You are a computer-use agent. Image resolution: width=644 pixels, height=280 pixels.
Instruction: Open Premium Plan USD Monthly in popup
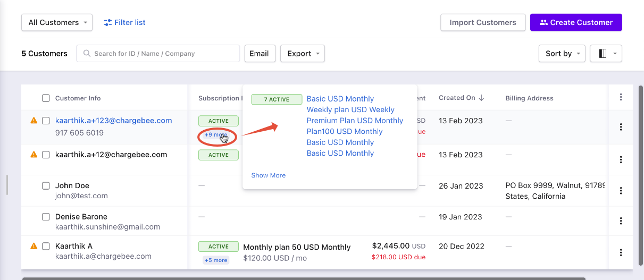tap(355, 121)
